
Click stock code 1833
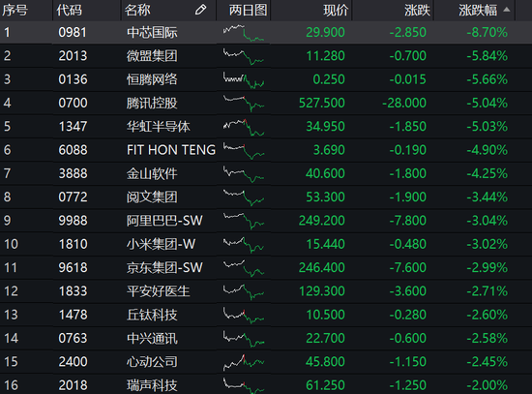click(73, 291)
